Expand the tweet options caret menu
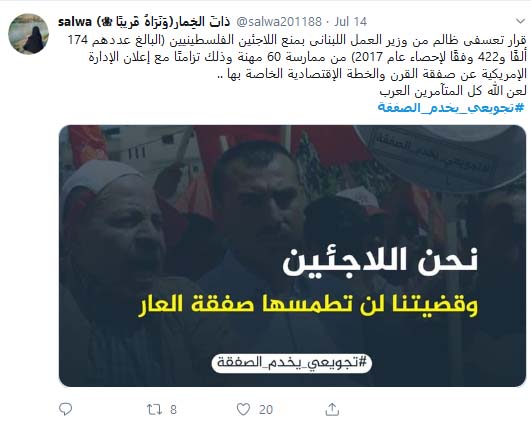 [x=520, y=21]
